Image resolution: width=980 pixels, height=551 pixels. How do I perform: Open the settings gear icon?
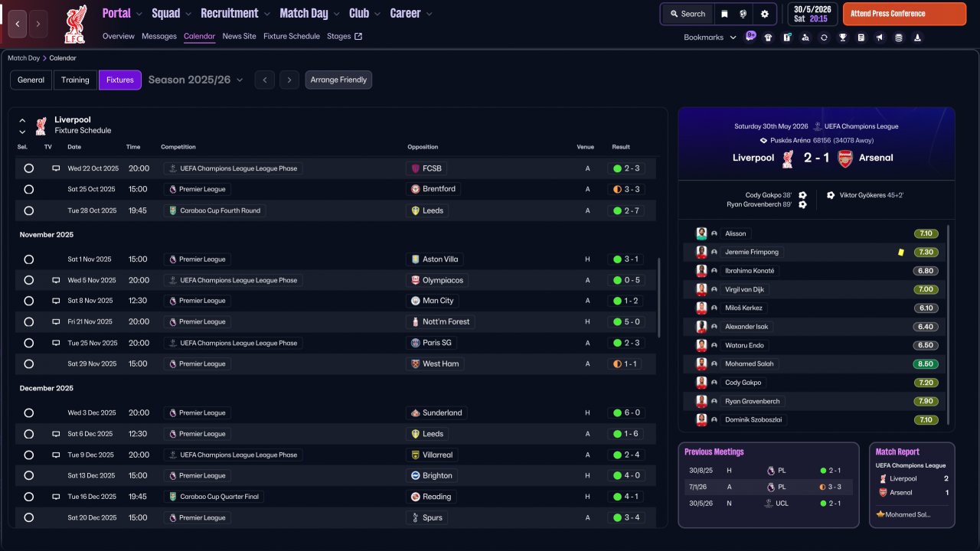click(764, 14)
